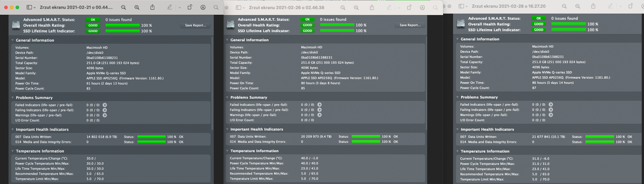Screen dimensions: 644x184
Task: Click Save Report in the 2021-02-21 window
Action: [x=195, y=25]
